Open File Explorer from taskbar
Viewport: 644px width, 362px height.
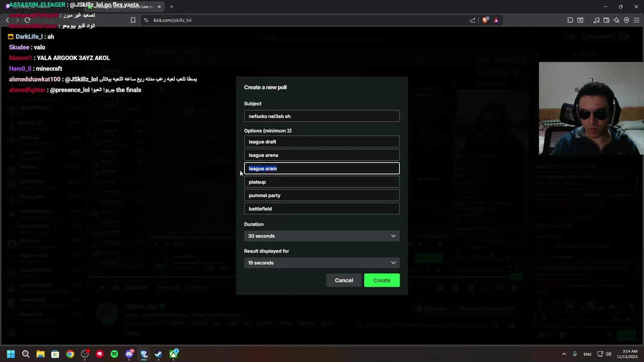[40, 354]
